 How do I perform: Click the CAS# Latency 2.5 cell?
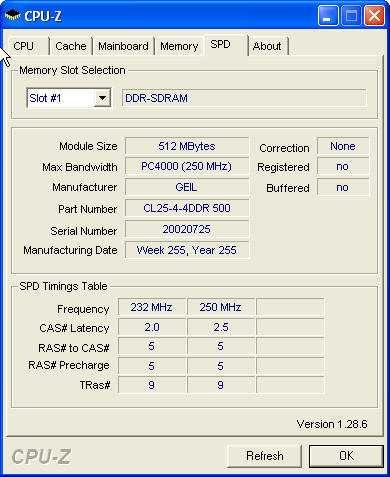coord(220,327)
